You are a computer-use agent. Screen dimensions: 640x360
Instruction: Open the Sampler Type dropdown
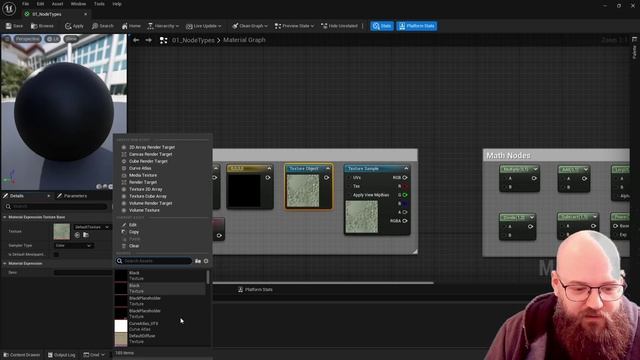[73, 246]
